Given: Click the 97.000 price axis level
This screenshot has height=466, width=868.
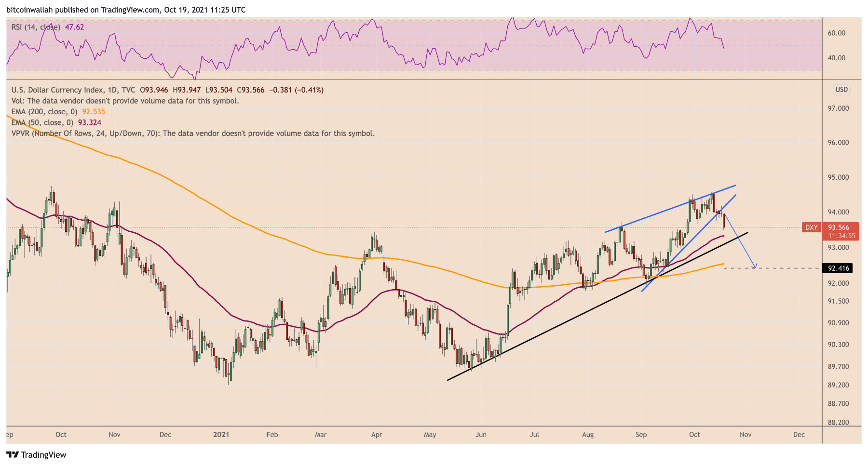Looking at the screenshot, I should click(x=838, y=108).
